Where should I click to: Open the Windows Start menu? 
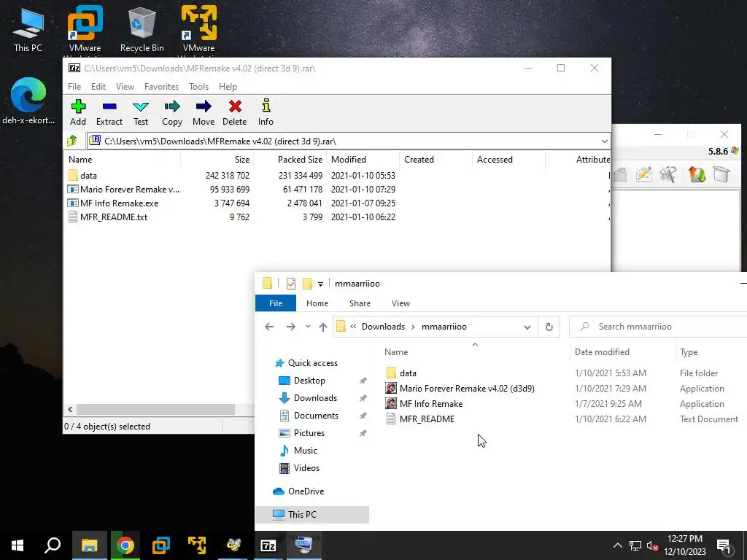(x=18, y=545)
